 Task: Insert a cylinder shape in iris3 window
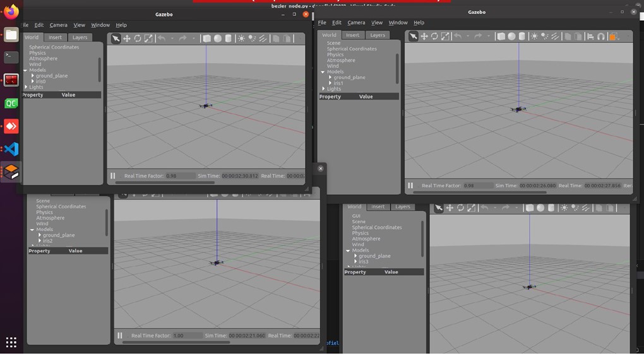click(551, 208)
